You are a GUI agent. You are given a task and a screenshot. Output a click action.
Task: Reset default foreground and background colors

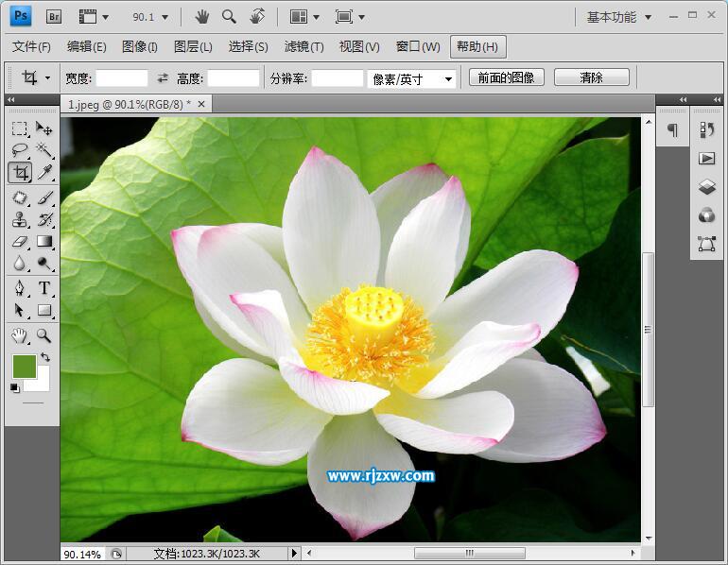pyautogui.click(x=15, y=387)
